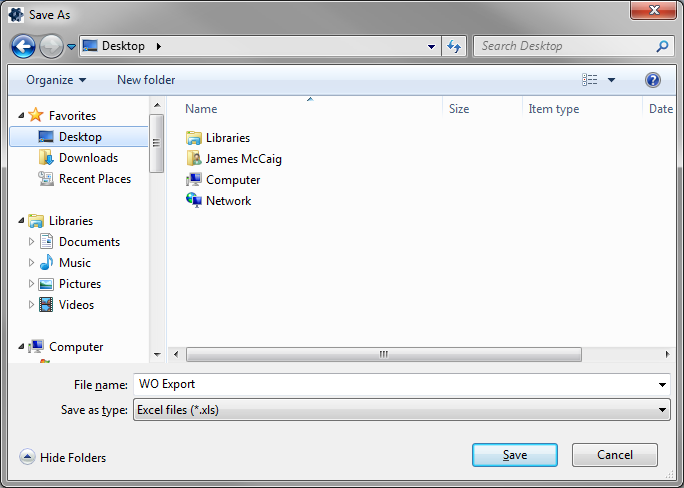Screen dimensions: 684x488
Task: Click the magnifier search icon
Action: [663, 46]
